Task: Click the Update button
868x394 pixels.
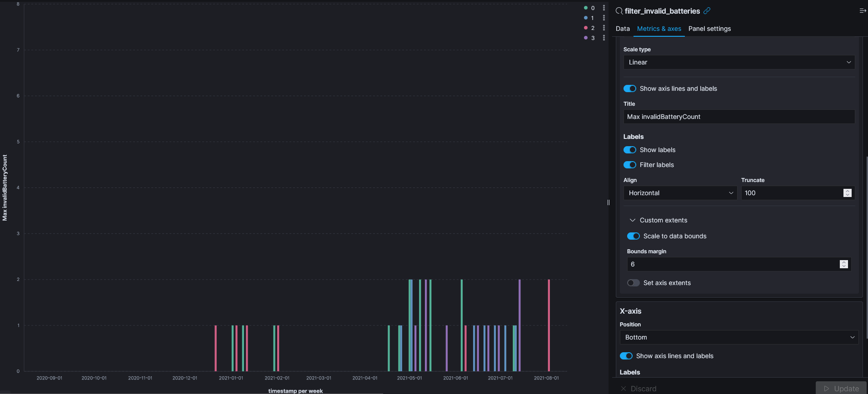Action: (x=842, y=389)
